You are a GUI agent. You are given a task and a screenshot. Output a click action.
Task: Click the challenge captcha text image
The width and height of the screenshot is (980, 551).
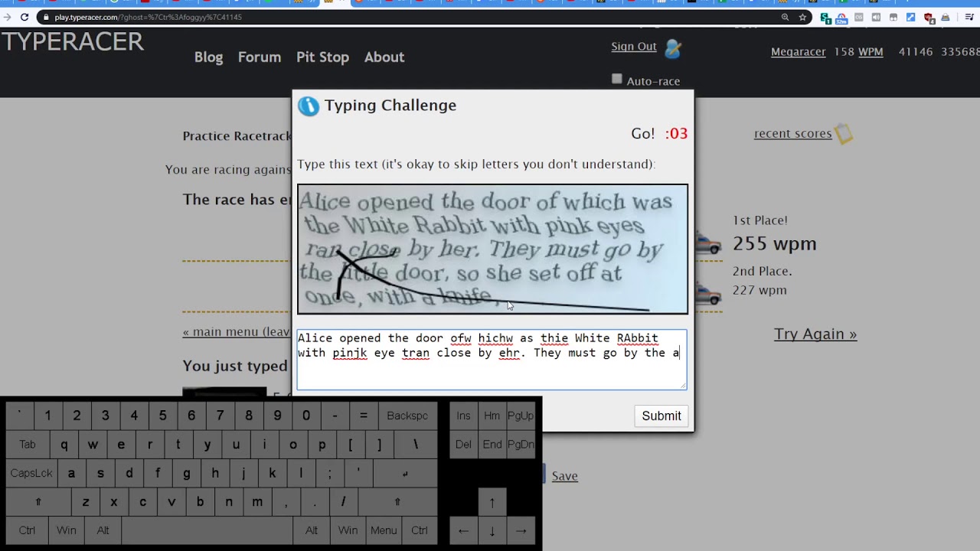pos(492,249)
